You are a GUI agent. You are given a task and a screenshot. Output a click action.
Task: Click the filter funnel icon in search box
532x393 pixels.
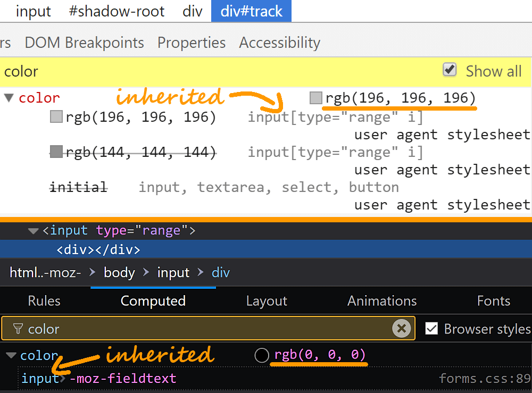pyautogui.click(x=18, y=329)
